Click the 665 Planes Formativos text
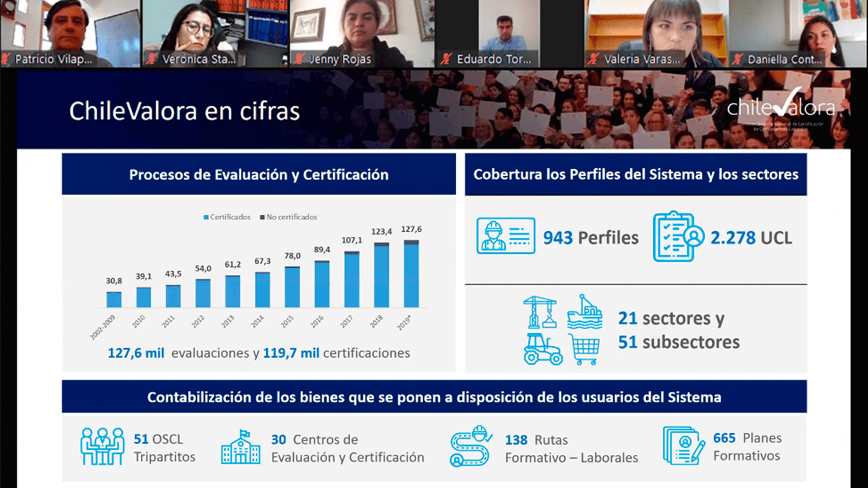This screenshot has width=868, height=488. coord(747,447)
